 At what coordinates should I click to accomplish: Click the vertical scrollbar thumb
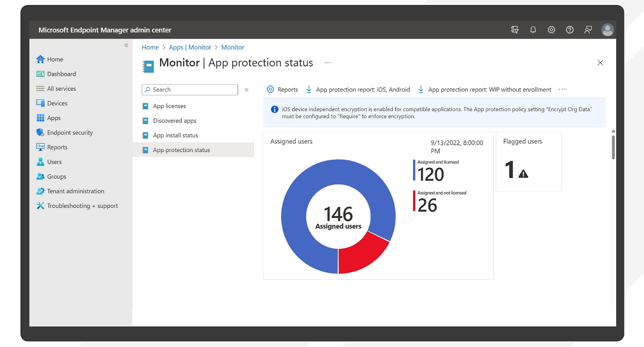(613, 147)
